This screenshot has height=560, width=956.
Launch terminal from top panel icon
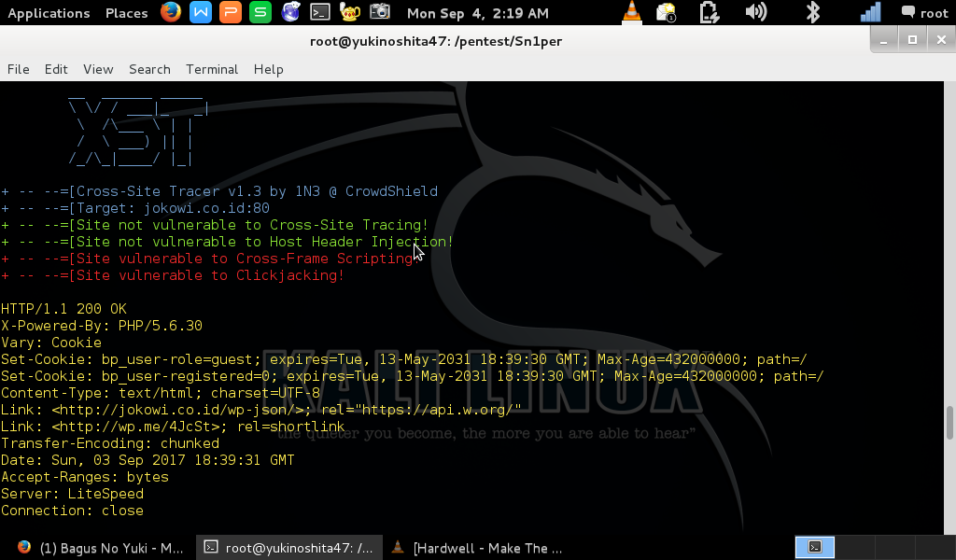(x=320, y=12)
